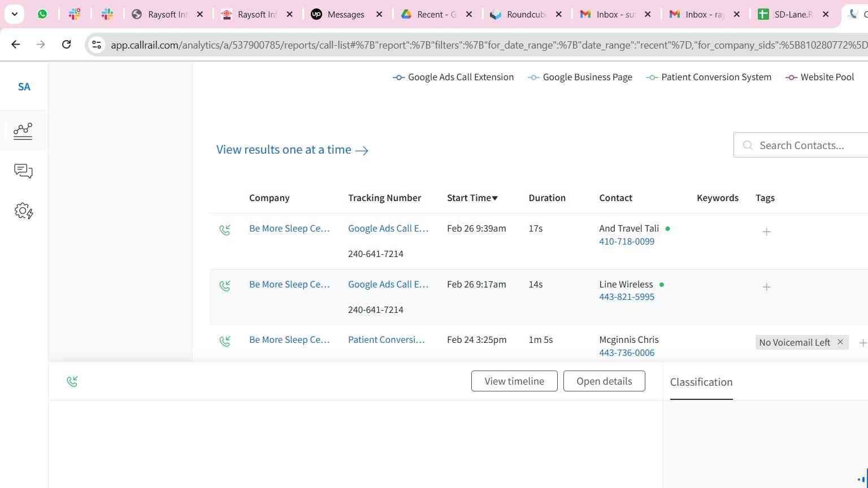Add tag to Line Wireless call
This screenshot has height=488, width=868.
[x=766, y=287]
